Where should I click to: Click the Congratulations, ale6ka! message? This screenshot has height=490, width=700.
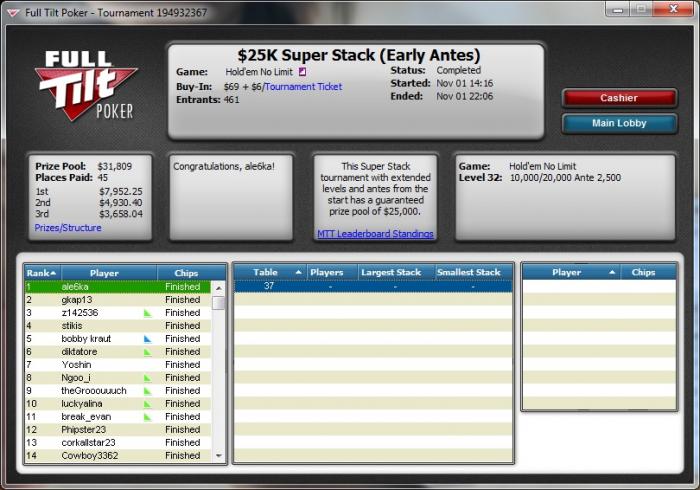click(x=224, y=166)
